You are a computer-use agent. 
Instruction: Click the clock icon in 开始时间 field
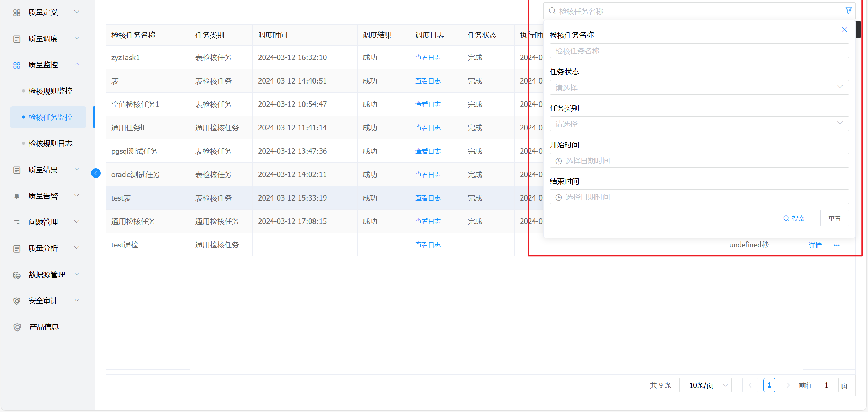pyautogui.click(x=559, y=161)
